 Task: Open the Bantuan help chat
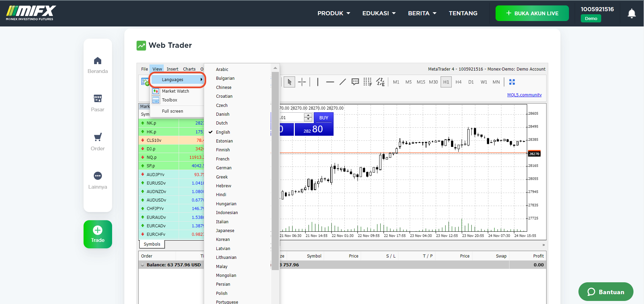[x=606, y=292]
